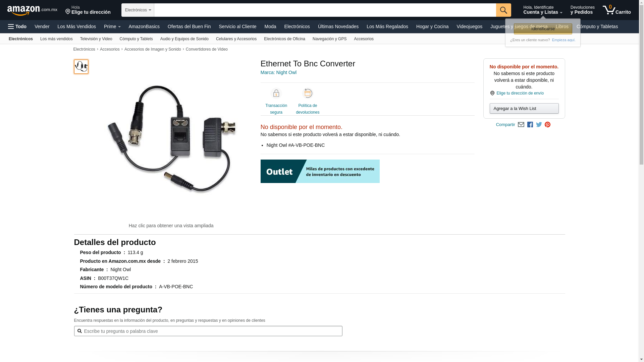Share product via email icon
Image resolution: width=644 pixels, height=362 pixels.
[521, 125]
